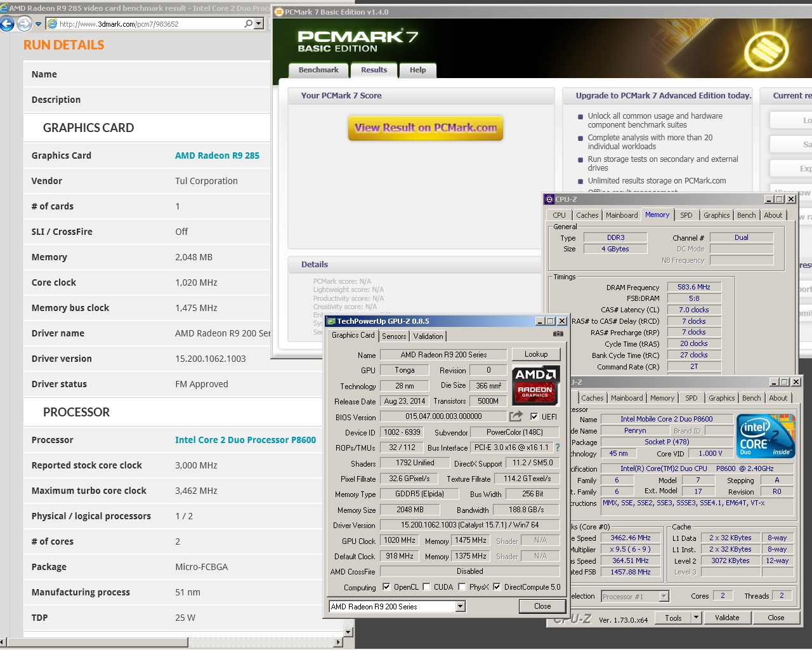Click the Memory Type GDDR5 (Elpida) field
The height and width of the screenshot is (650, 812).
pyautogui.click(x=420, y=494)
